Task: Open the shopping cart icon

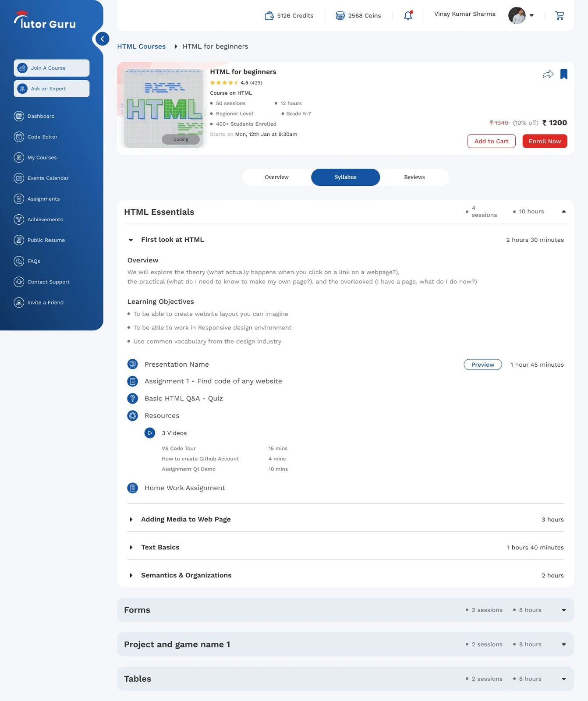Action: [560, 16]
